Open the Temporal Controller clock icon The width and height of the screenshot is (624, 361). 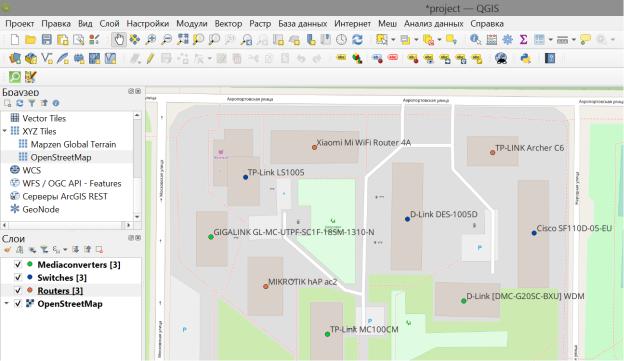[341, 39]
